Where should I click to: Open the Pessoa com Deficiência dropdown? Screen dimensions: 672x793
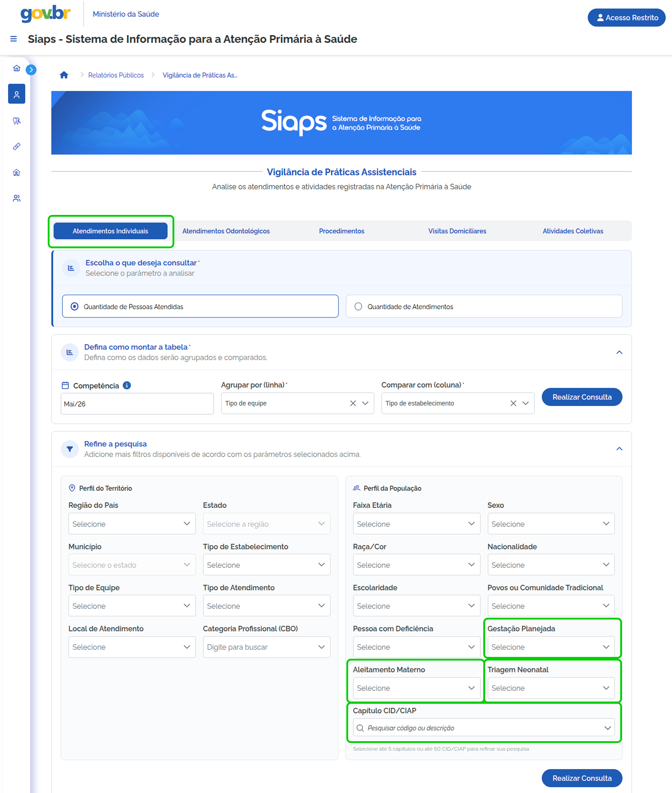pyautogui.click(x=416, y=647)
